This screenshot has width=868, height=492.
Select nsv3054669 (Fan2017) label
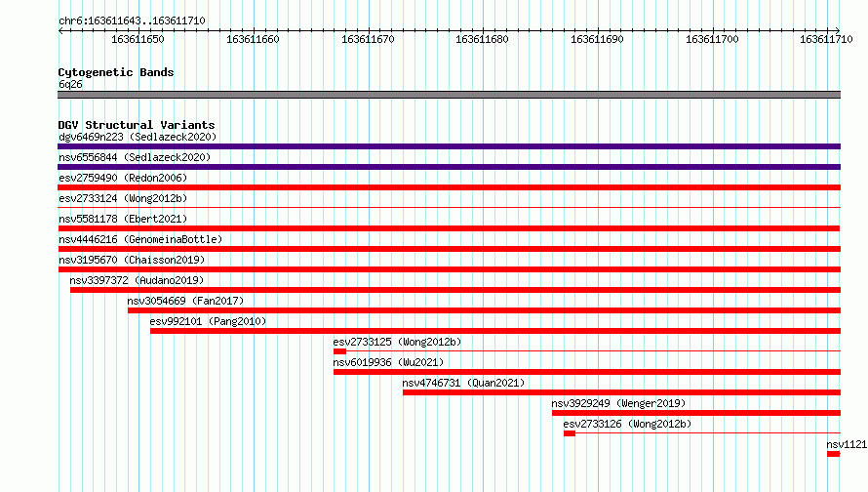[x=185, y=301]
